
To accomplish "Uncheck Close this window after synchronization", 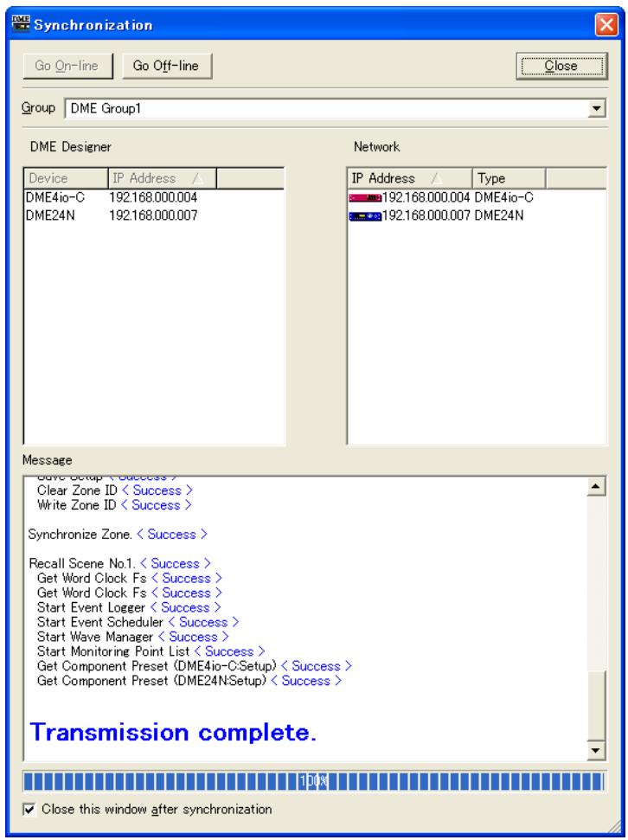I will click(x=29, y=809).
